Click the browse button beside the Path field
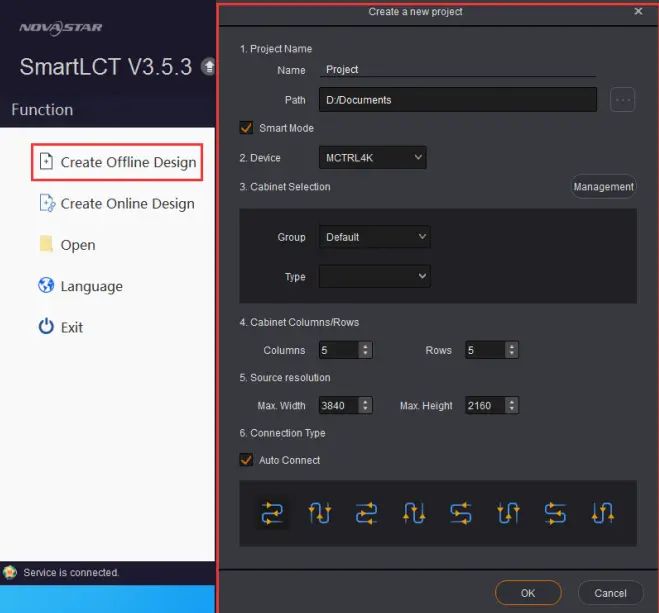Viewport: 659px width, 613px height. coord(622,100)
